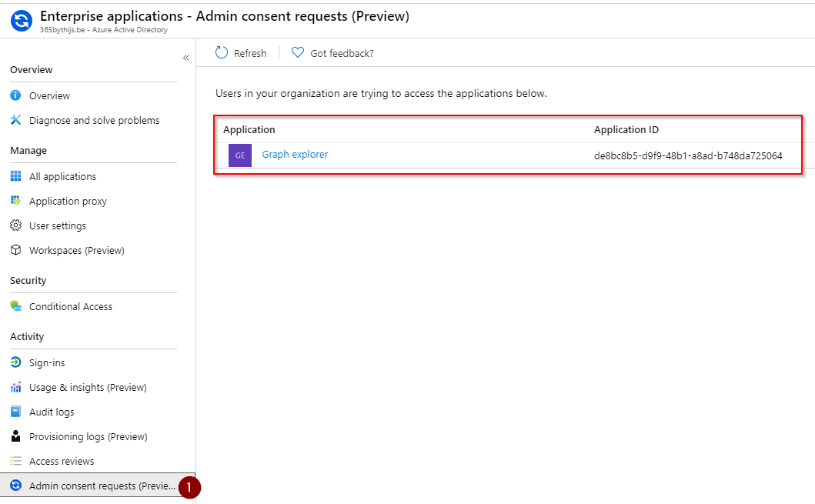Go to Provisioning logs (Preview)

click(88, 436)
